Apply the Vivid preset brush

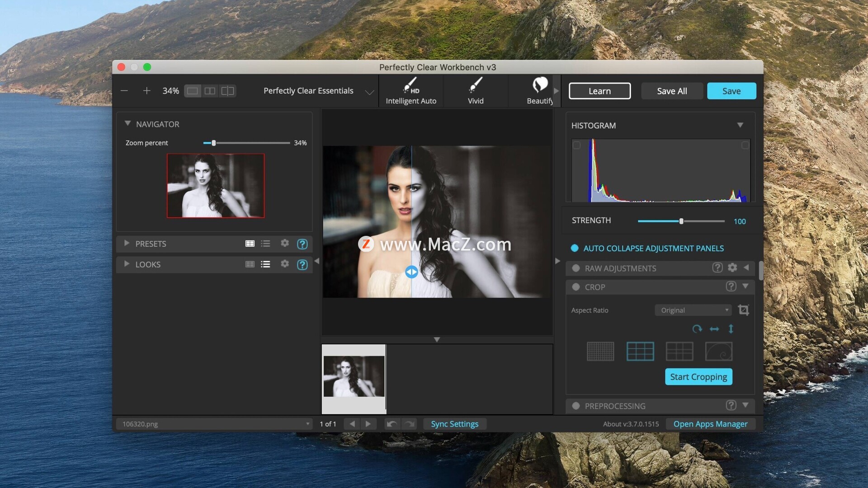(476, 91)
